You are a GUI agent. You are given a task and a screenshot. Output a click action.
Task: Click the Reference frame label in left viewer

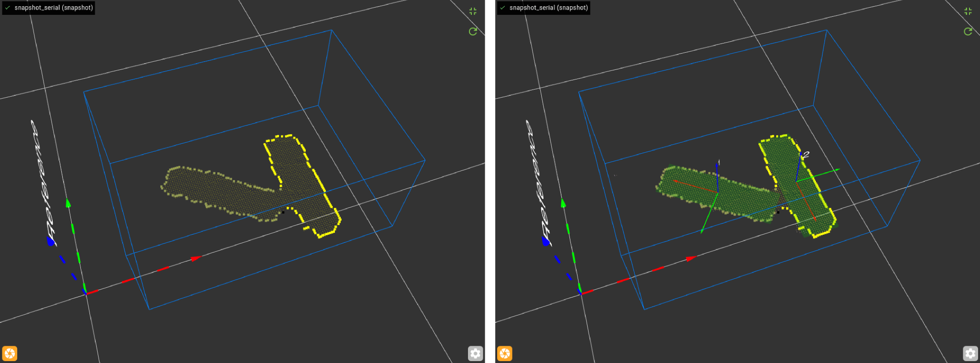tap(43, 182)
